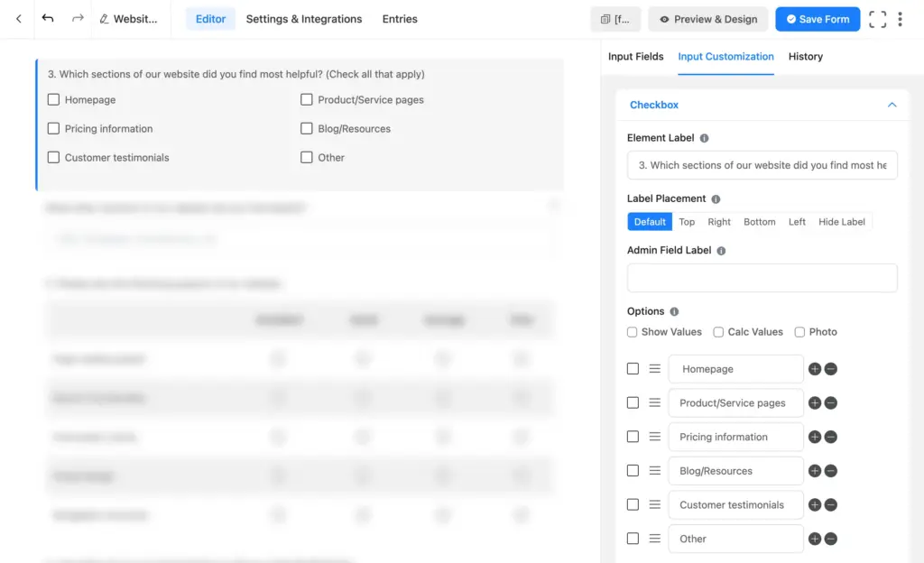924x563 pixels.
Task: Remove the Blog/Resources option
Action: 831,471
